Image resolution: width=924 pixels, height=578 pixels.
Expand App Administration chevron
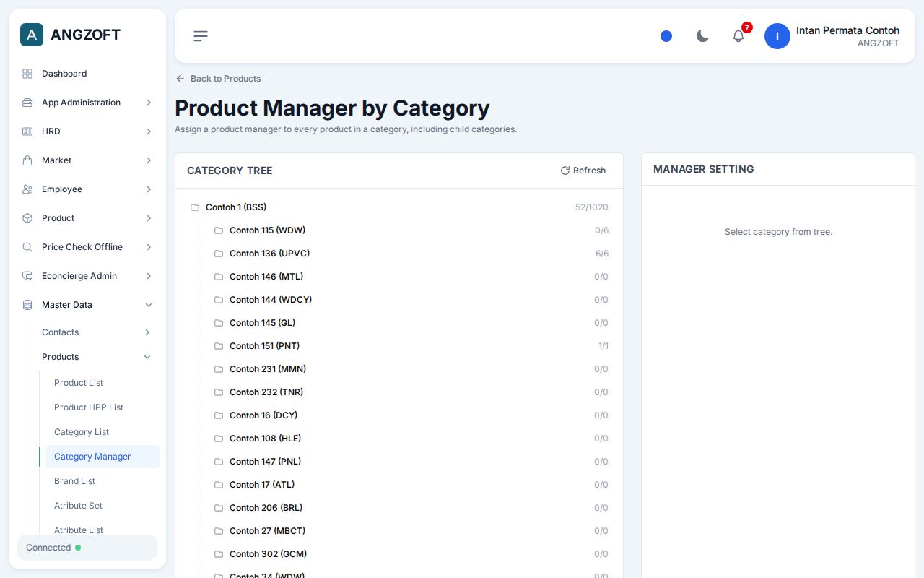149,103
